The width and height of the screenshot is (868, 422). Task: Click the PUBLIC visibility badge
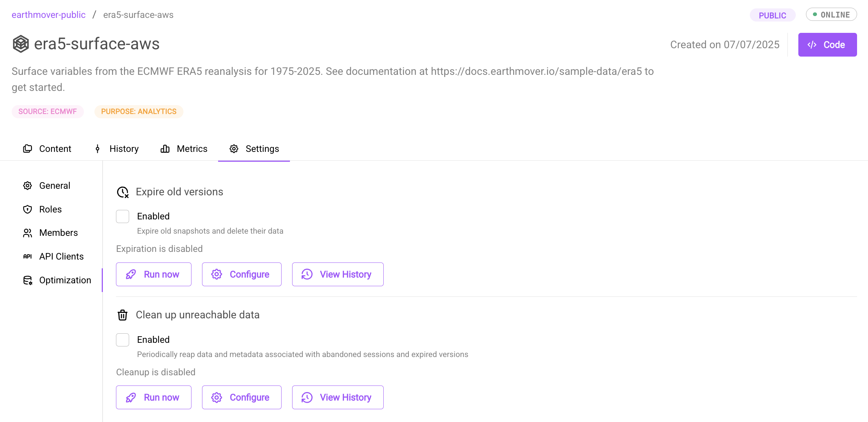(x=772, y=15)
